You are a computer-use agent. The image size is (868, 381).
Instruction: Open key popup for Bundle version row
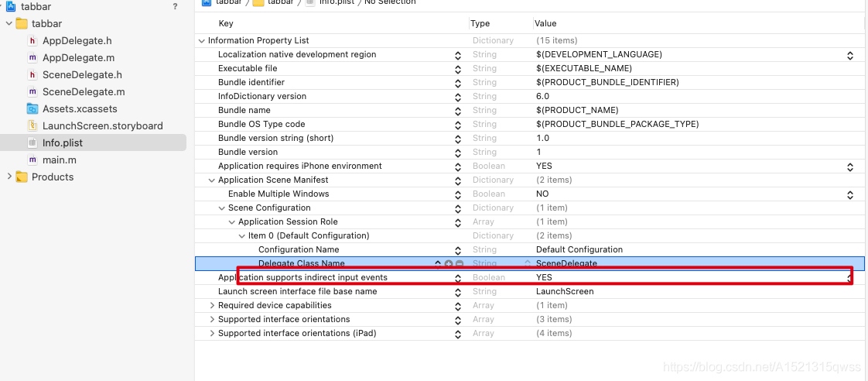click(458, 153)
